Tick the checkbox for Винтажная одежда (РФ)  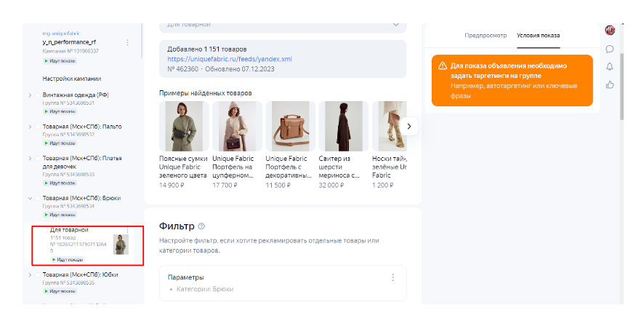pyautogui.click(x=38, y=95)
